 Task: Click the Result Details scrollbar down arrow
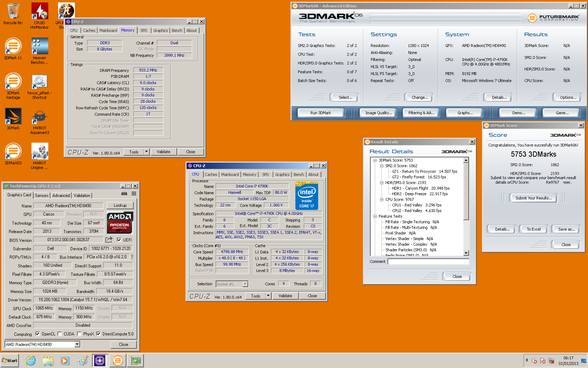pyautogui.click(x=466, y=253)
